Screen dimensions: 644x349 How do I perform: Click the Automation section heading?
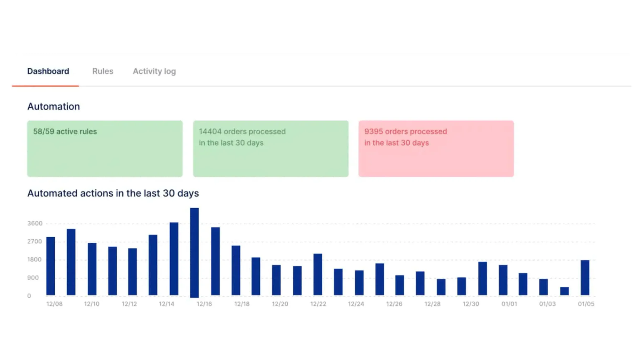(x=54, y=106)
